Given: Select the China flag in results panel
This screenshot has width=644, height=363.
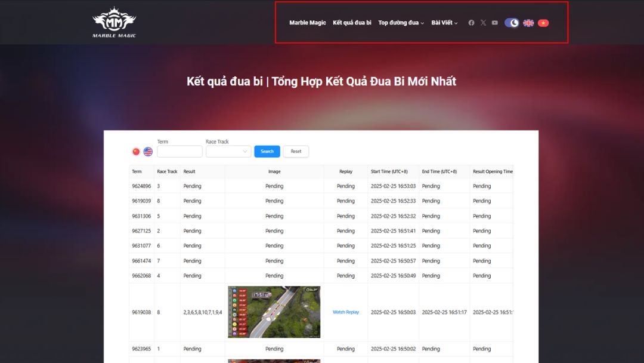Looking at the screenshot, I should coord(136,151).
